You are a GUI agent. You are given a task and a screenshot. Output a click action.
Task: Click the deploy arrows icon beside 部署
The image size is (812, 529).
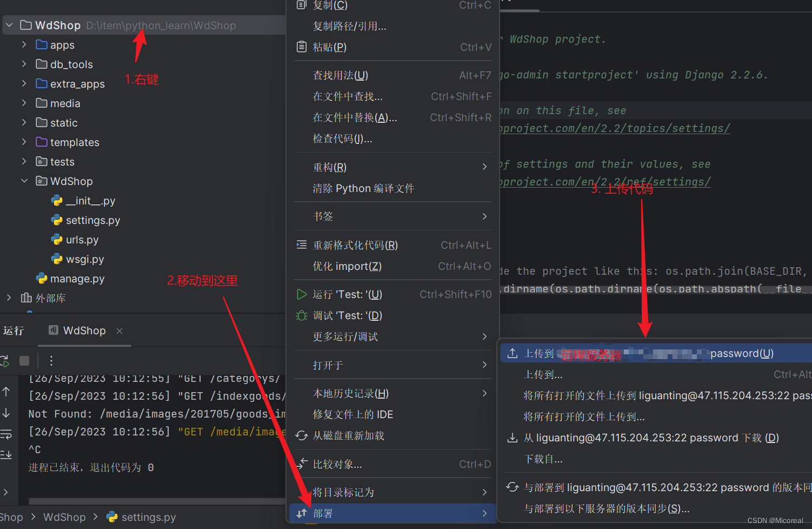[x=302, y=513]
